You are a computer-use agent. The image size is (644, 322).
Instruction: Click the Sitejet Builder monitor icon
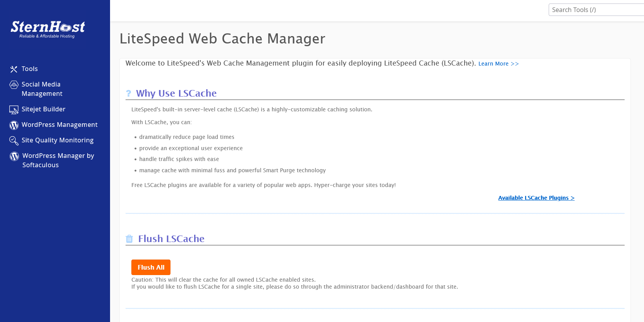pyautogui.click(x=14, y=110)
